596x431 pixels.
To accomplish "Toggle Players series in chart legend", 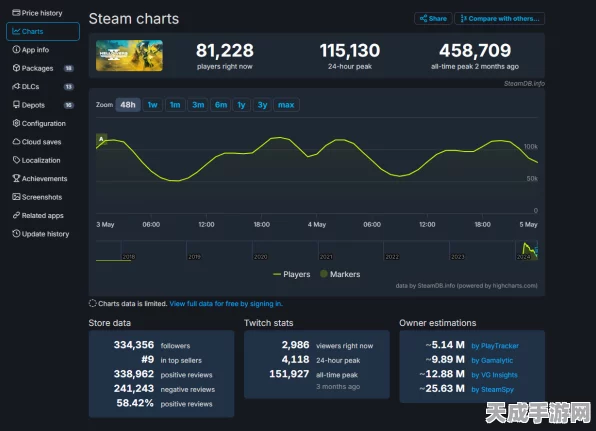I will [292, 274].
